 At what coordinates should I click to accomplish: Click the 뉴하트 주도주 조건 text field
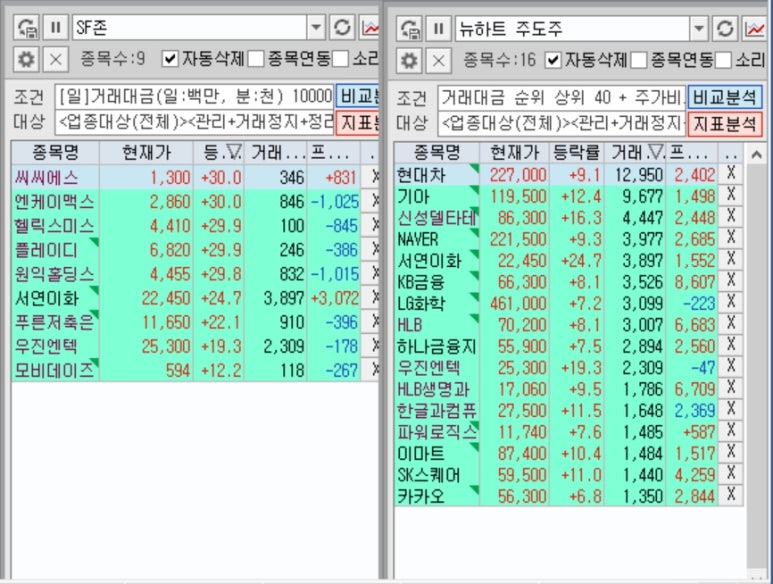[x=562, y=97]
